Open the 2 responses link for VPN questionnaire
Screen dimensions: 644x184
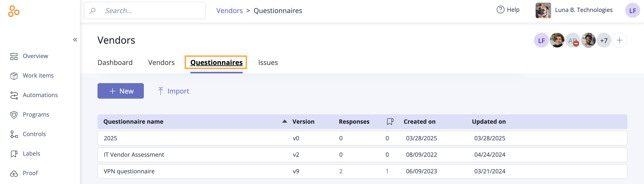pos(341,171)
